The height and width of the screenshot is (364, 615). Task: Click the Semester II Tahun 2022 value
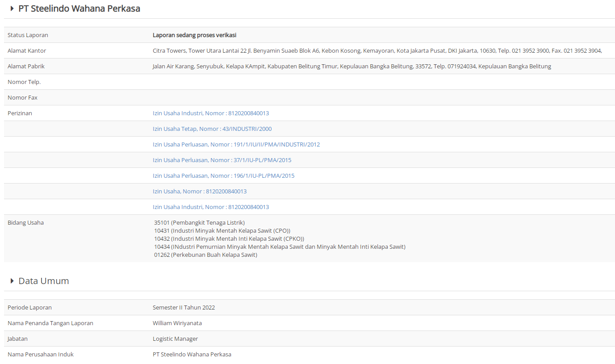click(184, 307)
